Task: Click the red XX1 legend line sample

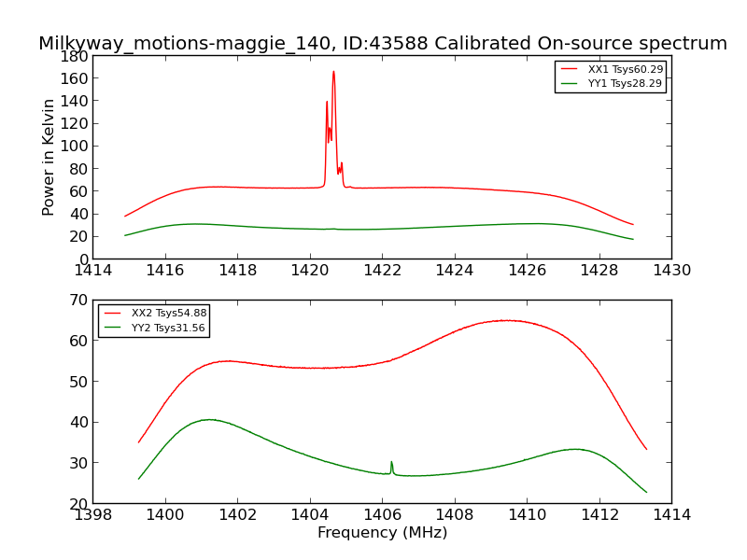Action: click(x=570, y=69)
